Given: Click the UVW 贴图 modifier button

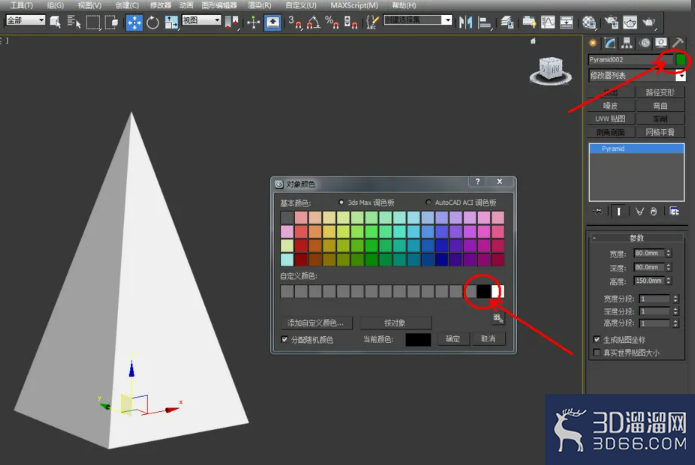Looking at the screenshot, I should (x=610, y=119).
